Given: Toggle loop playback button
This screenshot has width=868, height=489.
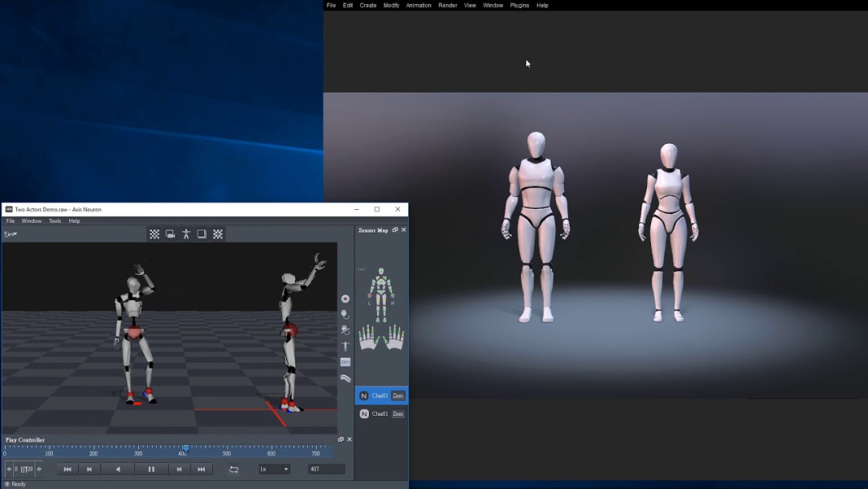Looking at the screenshot, I should pyautogui.click(x=234, y=469).
